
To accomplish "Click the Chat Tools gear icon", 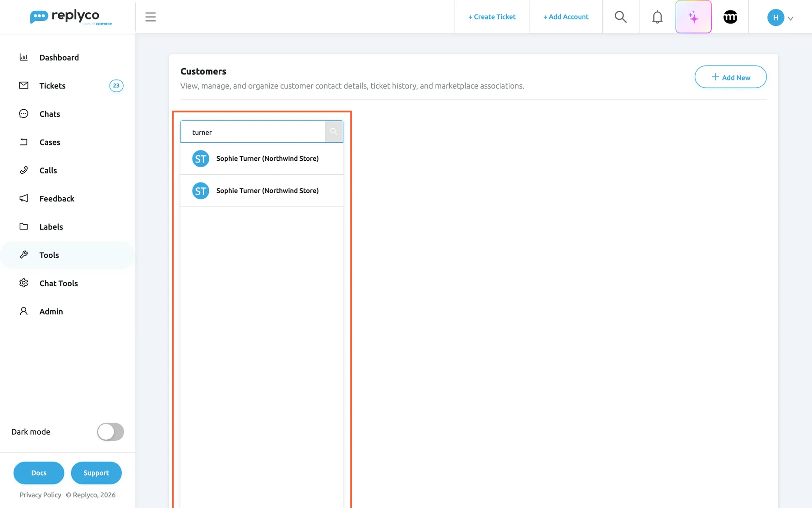I will (24, 283).
